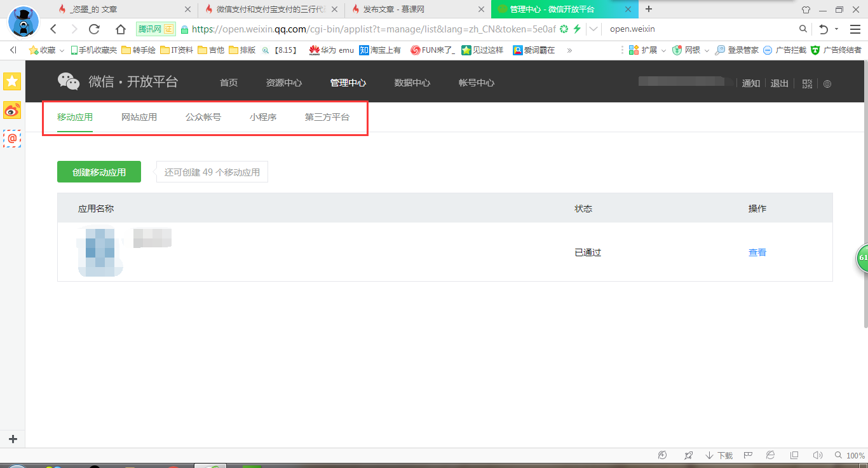Switch to the 第三方平台 tab
The height and width of the screenshot is (468, 868).
(327, 117)
